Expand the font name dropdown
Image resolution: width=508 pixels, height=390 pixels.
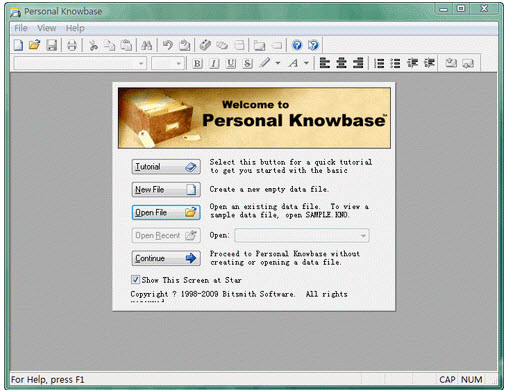(x=141, y=63)
